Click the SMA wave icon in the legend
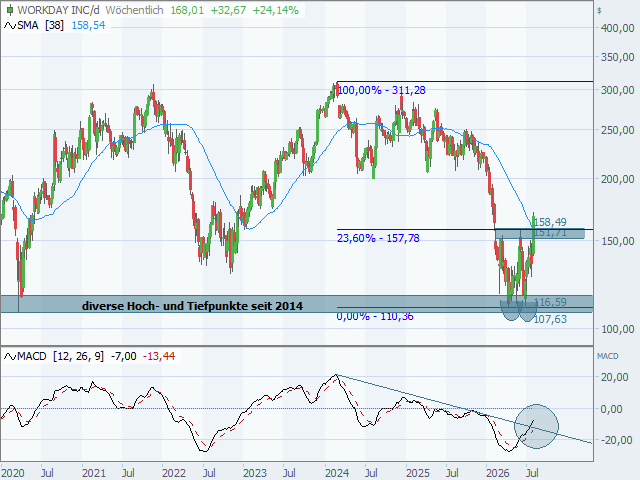 tap(10, 26)
